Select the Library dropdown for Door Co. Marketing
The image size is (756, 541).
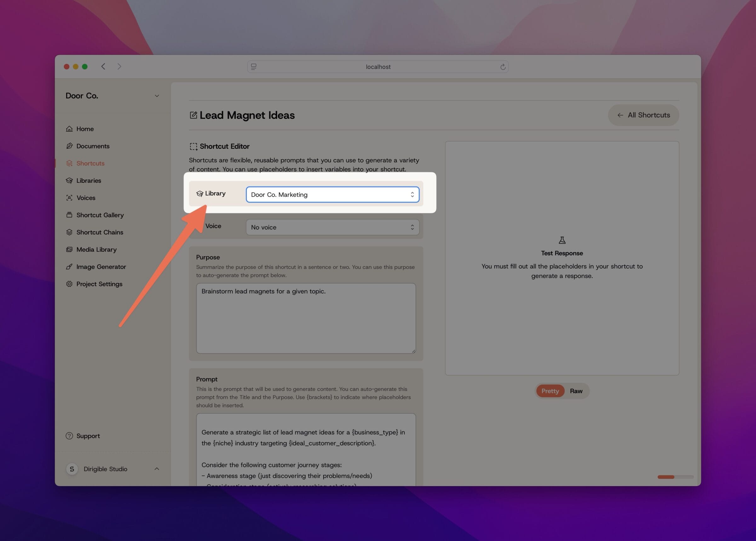(331, 194)
